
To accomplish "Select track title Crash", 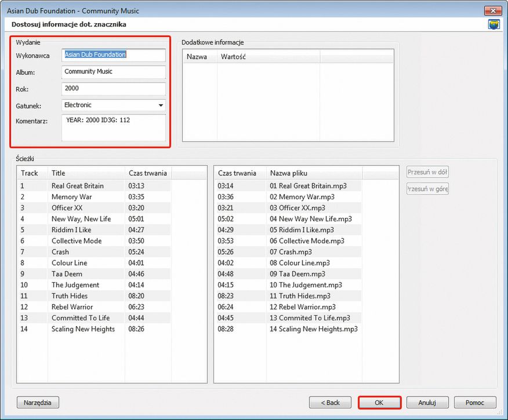I will pos(60,252).
